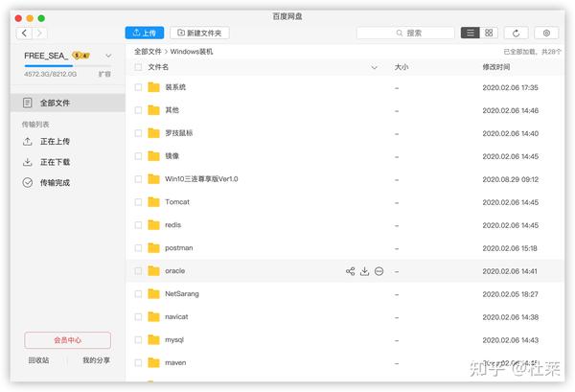Download the oracle folder

[364, 271]
